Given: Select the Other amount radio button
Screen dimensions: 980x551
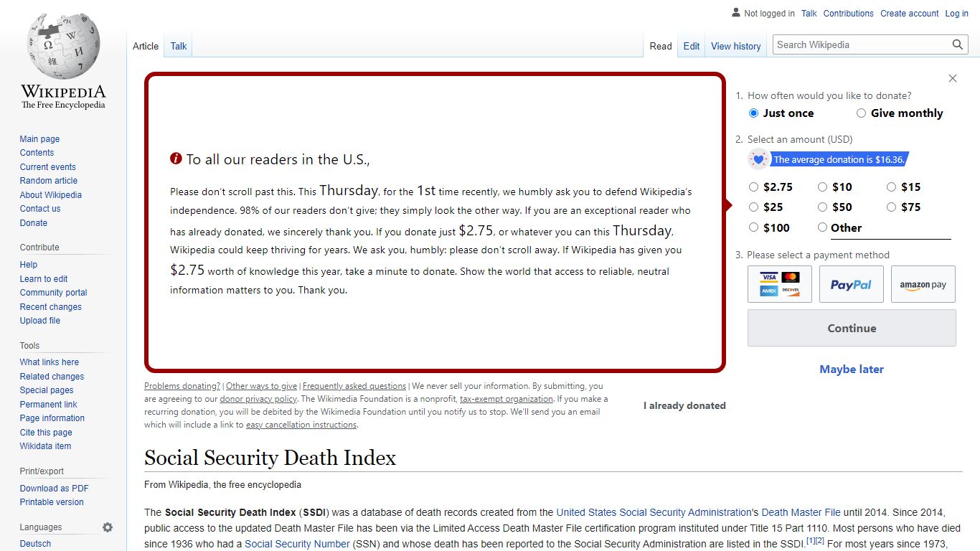Looking at the screenshot, I should [822, 227].
